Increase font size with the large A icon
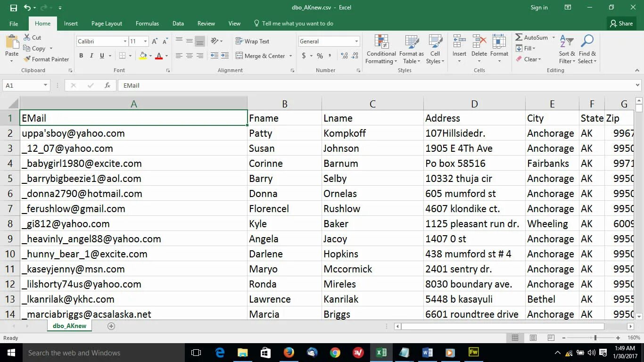The width and height of the screenshot is (644, 362). (x=155, y=41)
